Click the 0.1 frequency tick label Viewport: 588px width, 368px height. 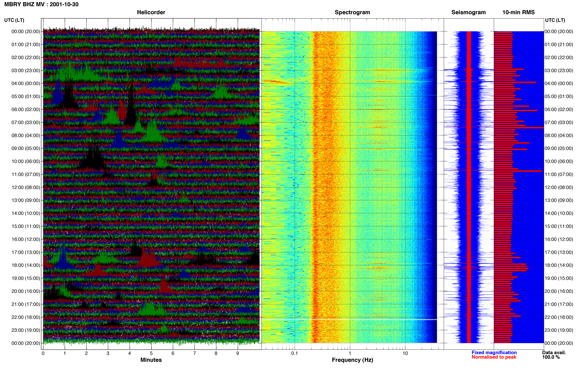point(295,353)
